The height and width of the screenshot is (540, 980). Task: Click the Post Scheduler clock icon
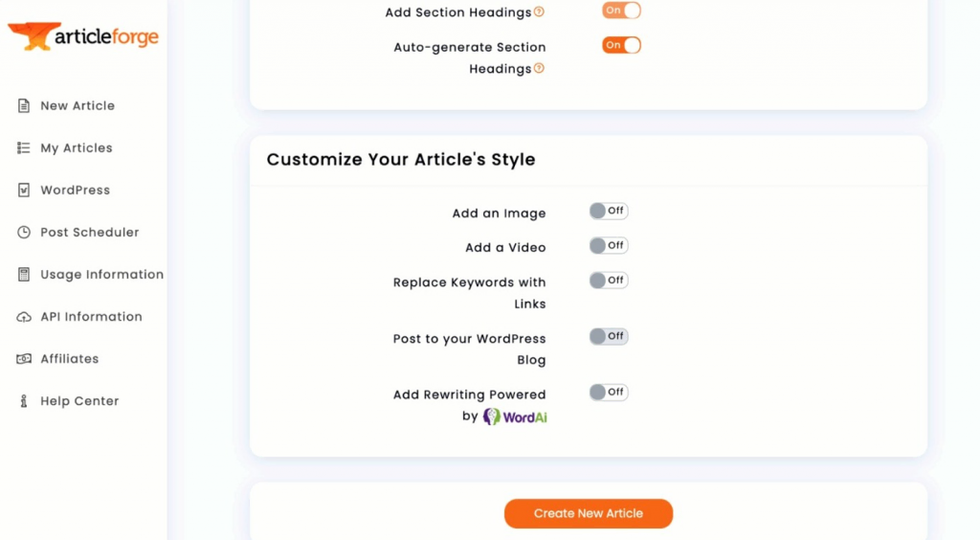pos(24,233)
